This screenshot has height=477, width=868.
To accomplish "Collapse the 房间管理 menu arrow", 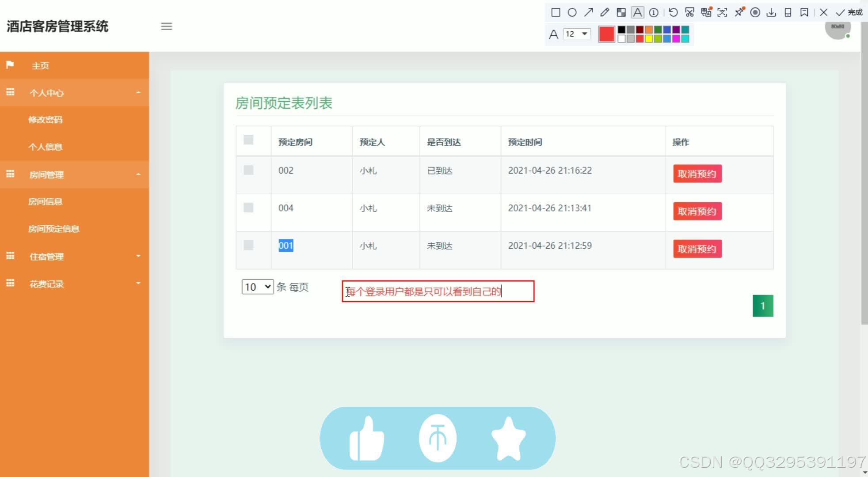I will (x=138, y=174).
